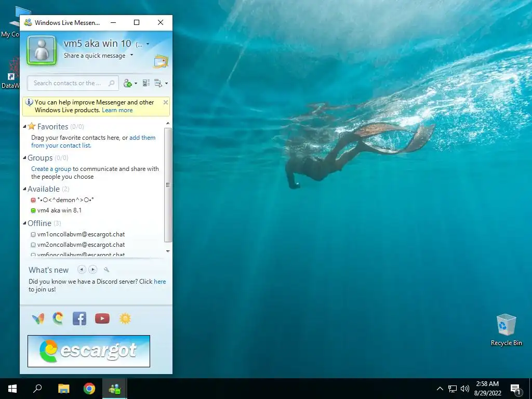The width and height of the screenshot is (532, 399).
Task: Click the info icon in notification bar
Action: [29, 102]
